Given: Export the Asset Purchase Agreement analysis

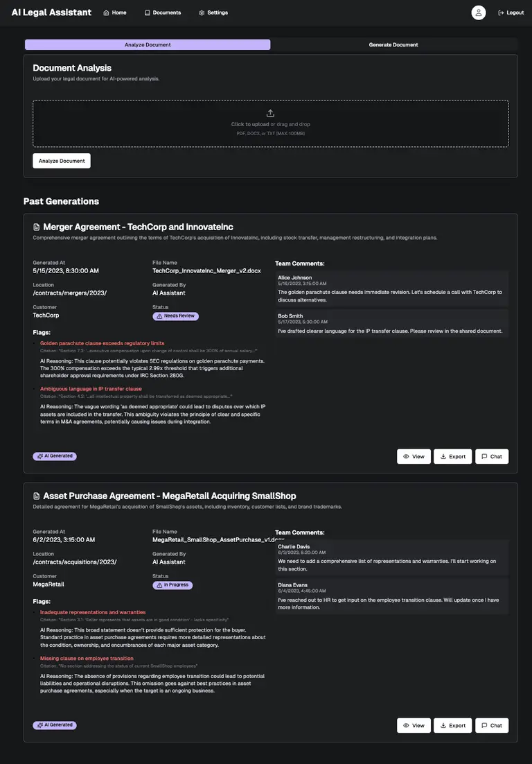Looking at the screenshot, I should point(452,725).
